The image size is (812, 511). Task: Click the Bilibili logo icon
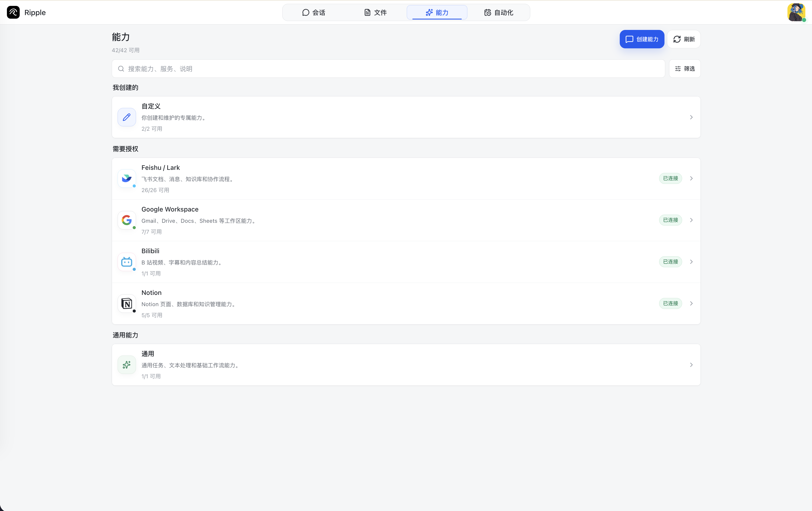coord(127,262)
